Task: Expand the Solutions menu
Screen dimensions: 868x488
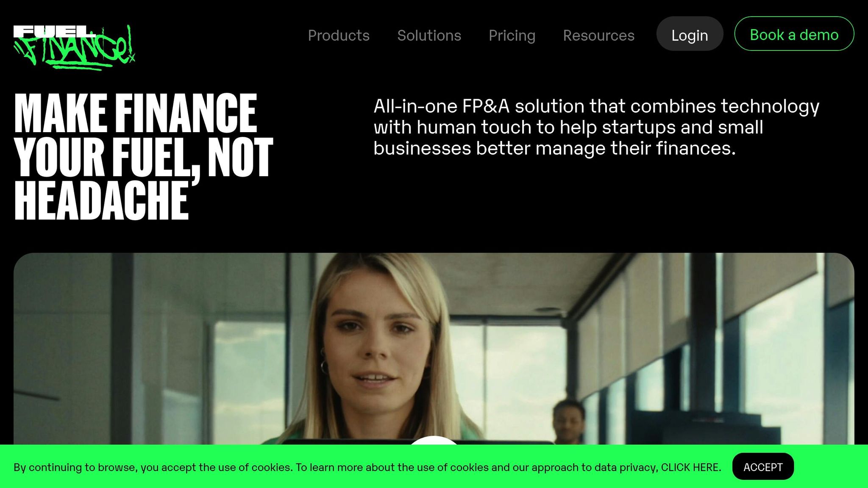Action: (x=429, y=35)
